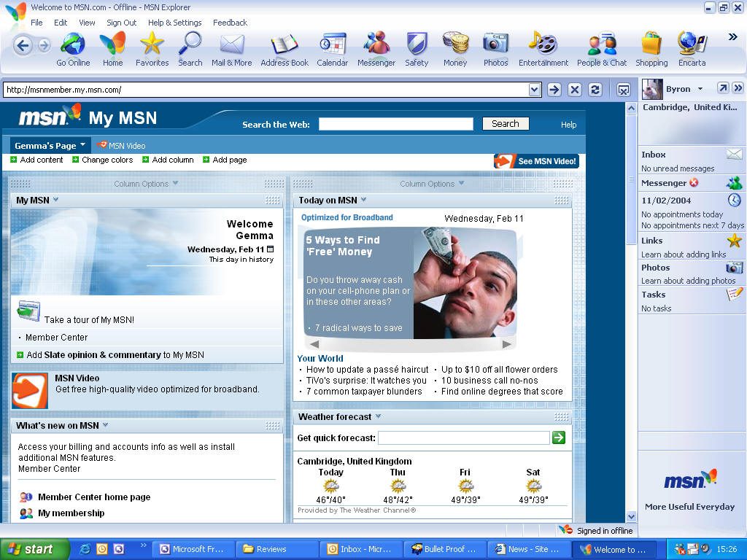Open the Shopping bag icon
The height and width of the screenshot is (560, 747).
point(651,44)
